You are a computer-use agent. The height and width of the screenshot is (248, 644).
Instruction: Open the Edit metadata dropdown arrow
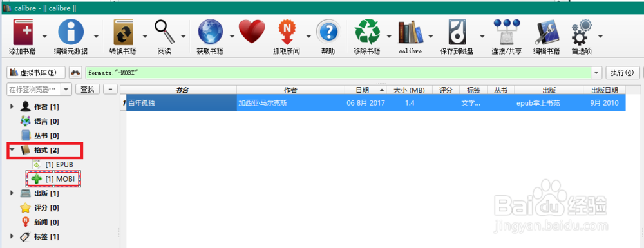96,36
